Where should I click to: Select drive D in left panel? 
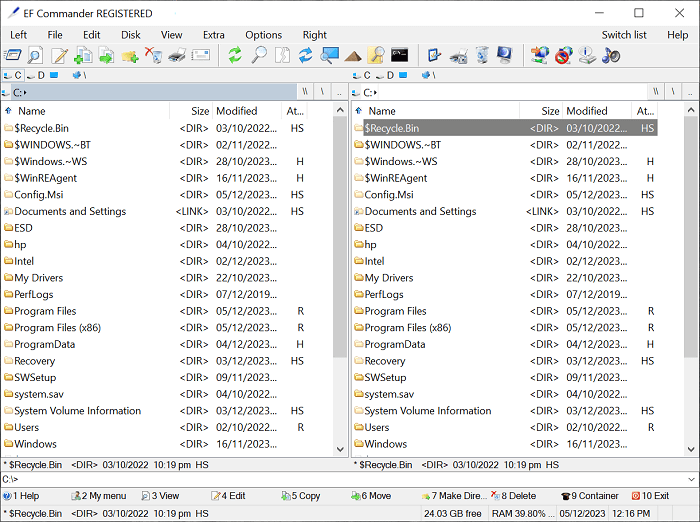click(x=36, y=75)
